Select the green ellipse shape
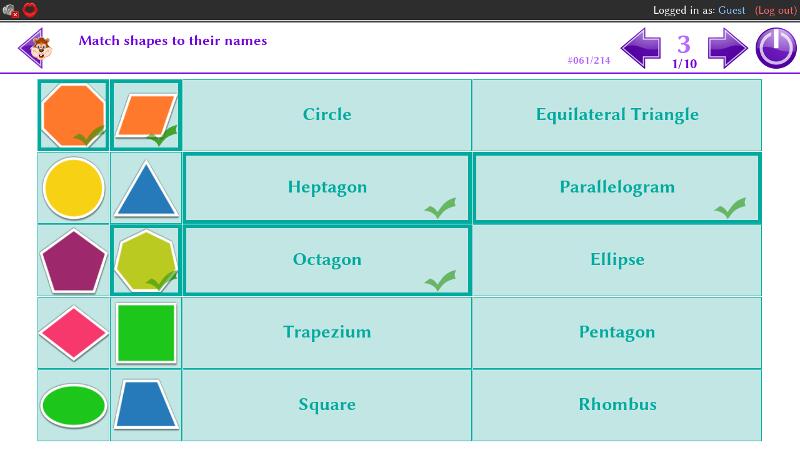This screenshot has width=800, height=450. [74, 405]
